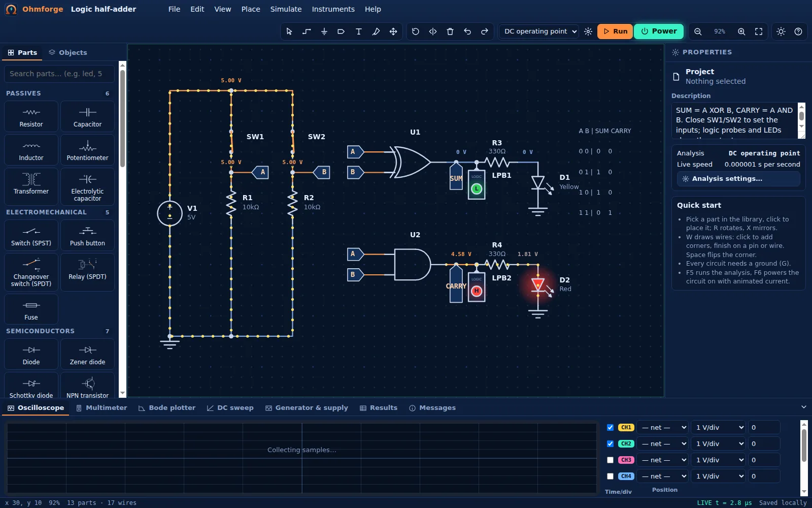Switch to the Bode plotter tab
The width and height of the screenshot is (812, 508).
click(167, 408)
